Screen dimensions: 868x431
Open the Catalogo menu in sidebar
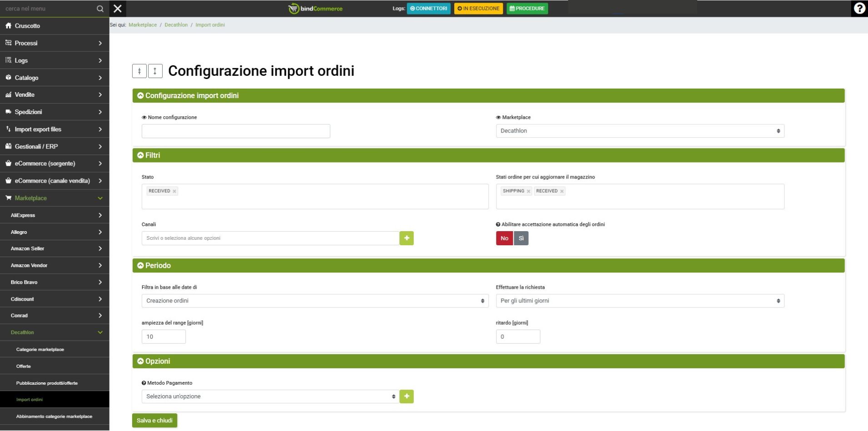coord(55,78)
